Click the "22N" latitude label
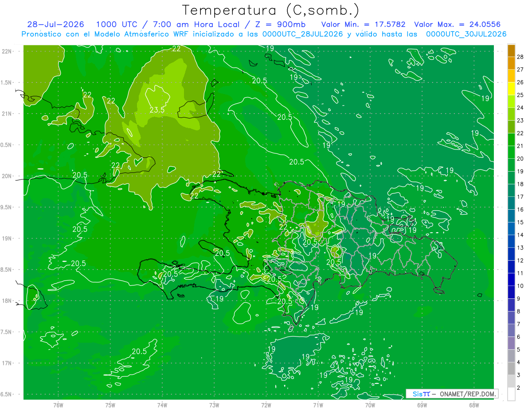 [x=7, y=51]
